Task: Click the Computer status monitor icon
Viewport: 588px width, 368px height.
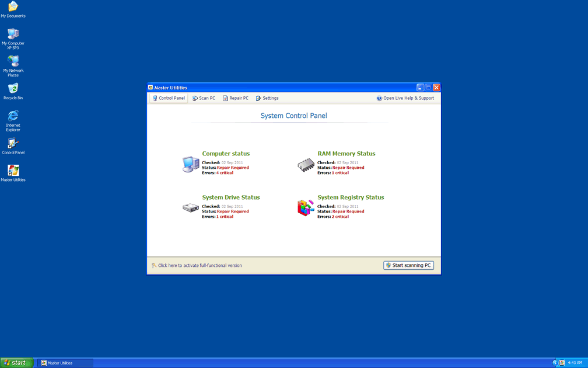Action: pyautogui.click(x=190, y=164)
